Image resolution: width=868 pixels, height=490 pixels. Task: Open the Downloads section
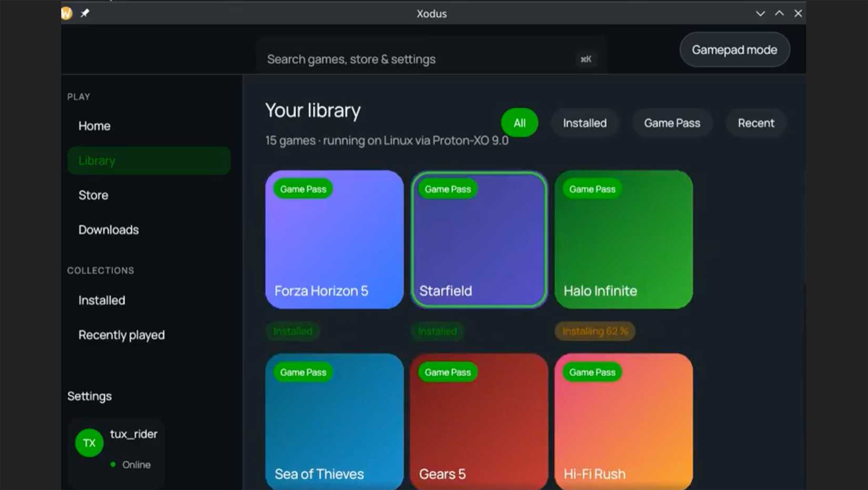(x=149, y=230)
